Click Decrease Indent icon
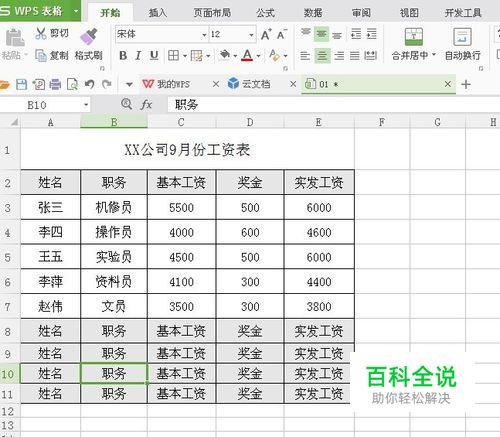The image size is (500, 437). (x=356, y=34)
